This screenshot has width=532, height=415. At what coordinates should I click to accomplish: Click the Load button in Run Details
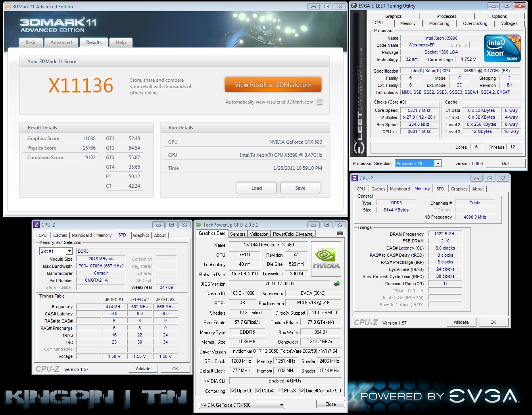[x=256, y=188]
